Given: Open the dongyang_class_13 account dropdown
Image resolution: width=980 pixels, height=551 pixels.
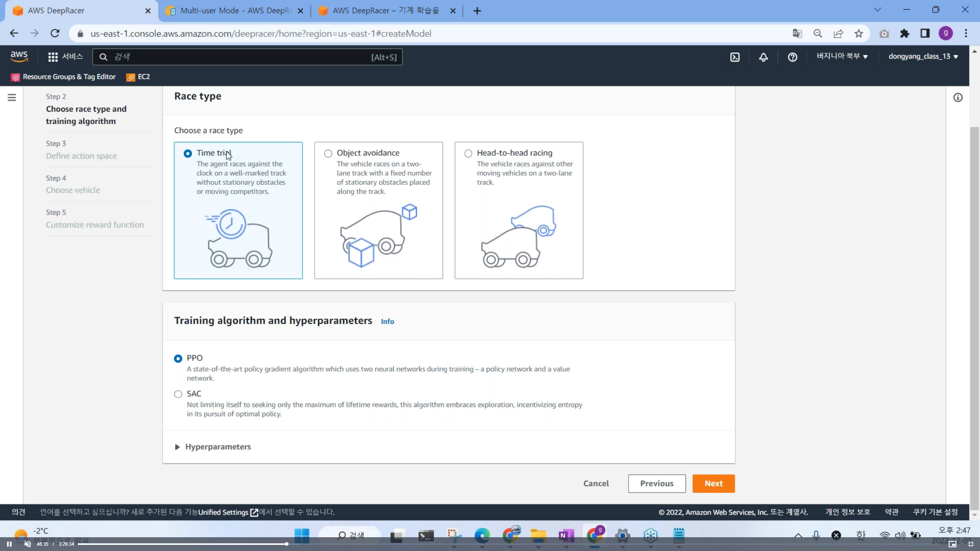Looking at the screenshot, I should pos(923,56).
